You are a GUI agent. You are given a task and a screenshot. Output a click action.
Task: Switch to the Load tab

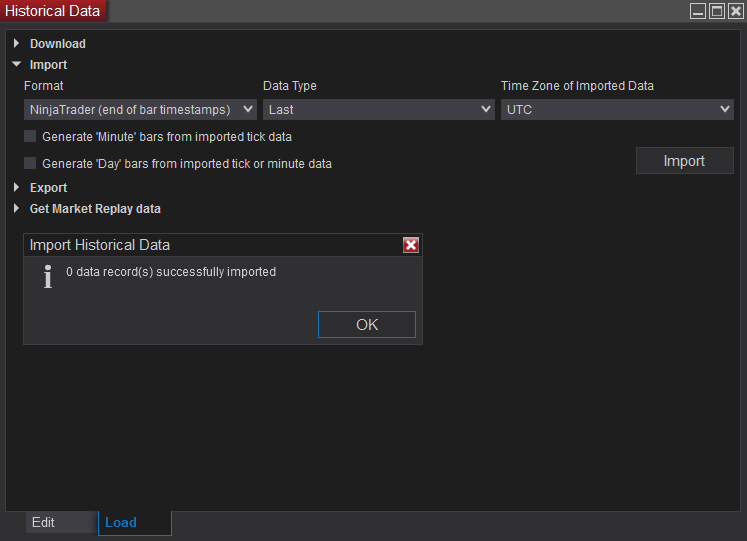coord(121,523)
